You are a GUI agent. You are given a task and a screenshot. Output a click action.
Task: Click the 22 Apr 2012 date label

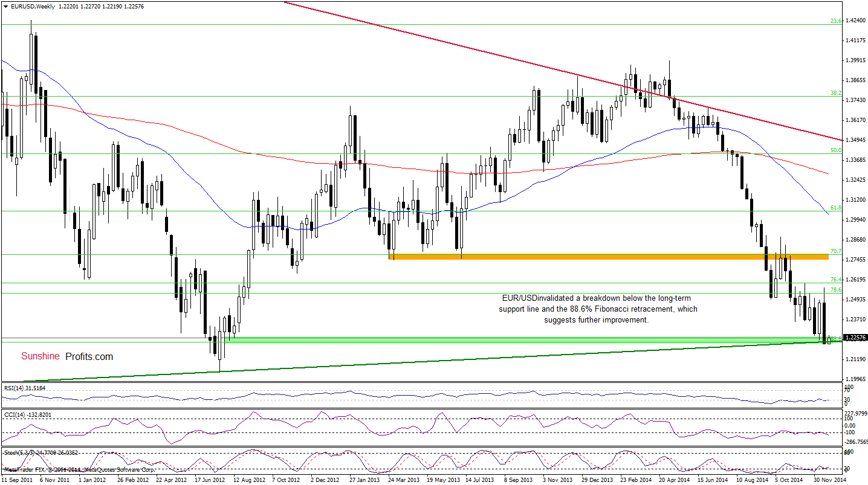pos(173,480)
